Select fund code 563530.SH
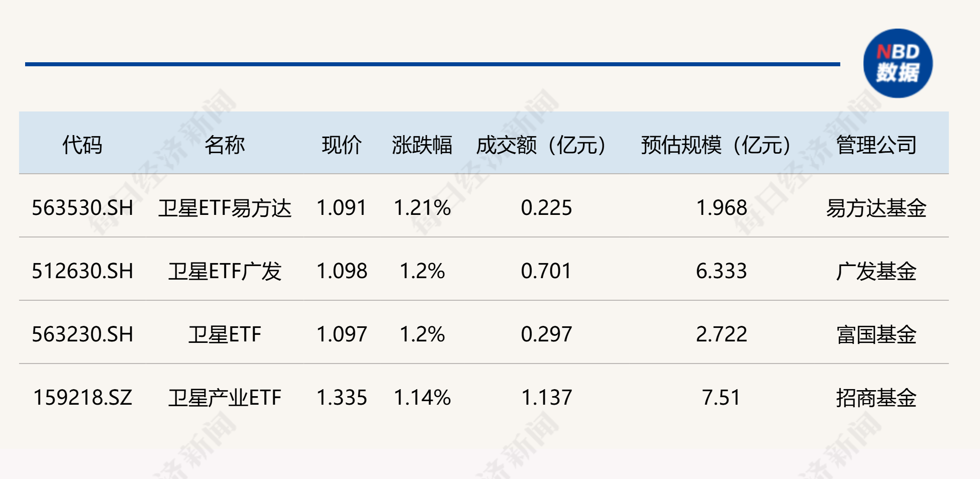This screenshot has width=980, height=479. pyautogui.click(x=82, y=208)
